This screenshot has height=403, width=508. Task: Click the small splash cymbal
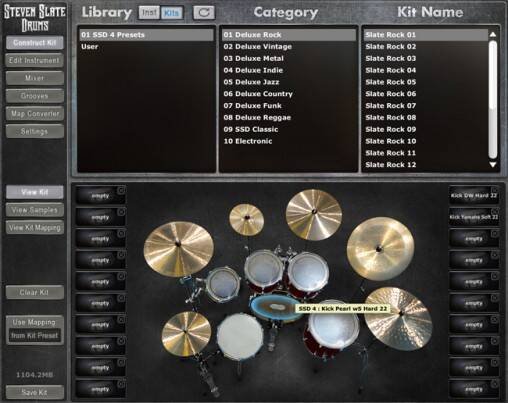pos(247,219)
